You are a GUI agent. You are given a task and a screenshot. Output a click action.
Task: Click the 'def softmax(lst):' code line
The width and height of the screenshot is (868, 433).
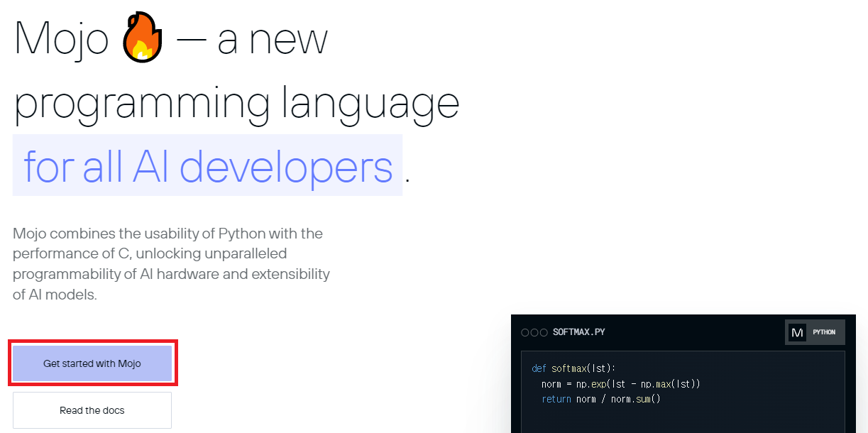pos(574,368)
